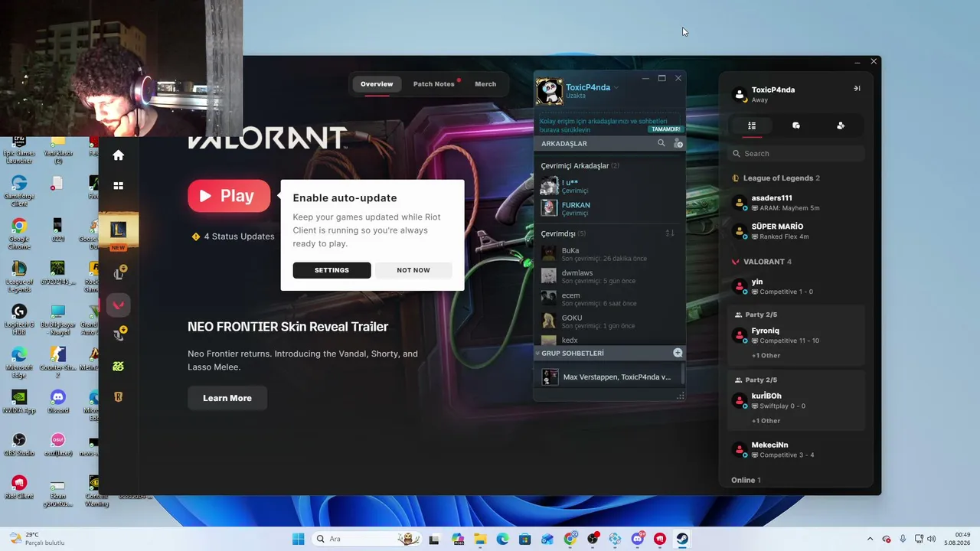
Task: Select OBS Studio desktop icon
Action: click(19, 445)
